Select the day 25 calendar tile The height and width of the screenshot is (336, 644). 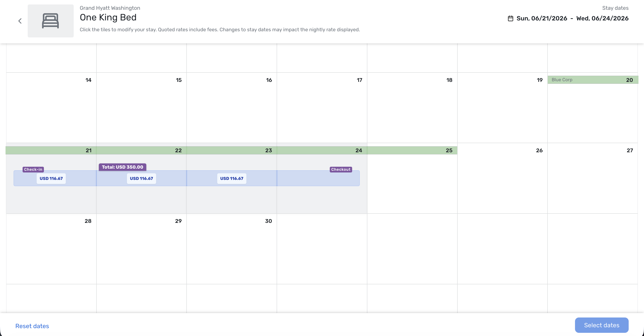412,182
